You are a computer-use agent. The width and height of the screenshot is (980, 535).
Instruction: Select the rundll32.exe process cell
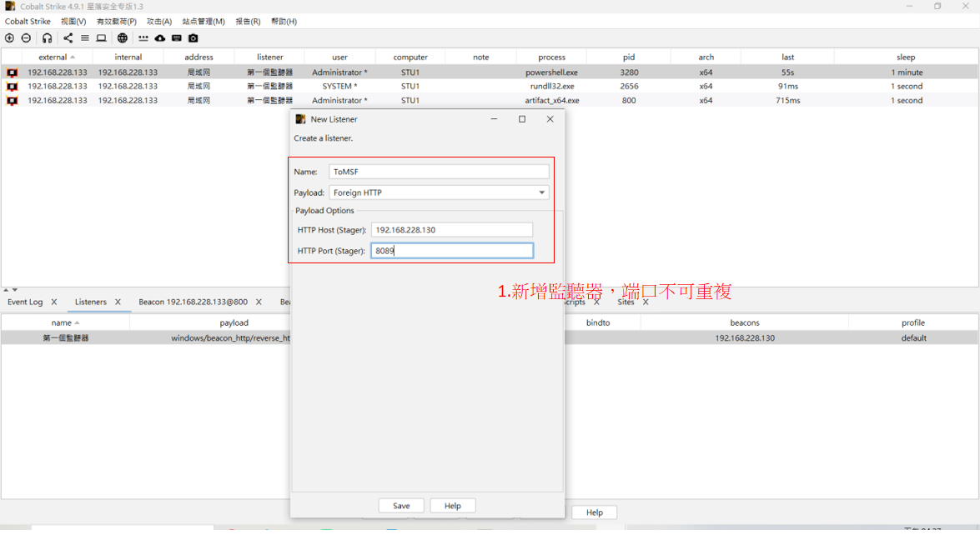pyautogui.click(x=551, y=86)
